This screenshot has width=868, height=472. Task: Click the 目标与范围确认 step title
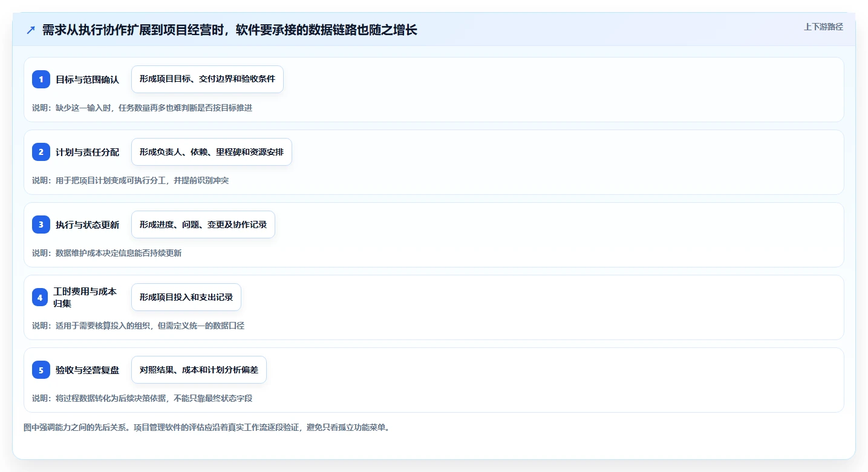point(87,79)
